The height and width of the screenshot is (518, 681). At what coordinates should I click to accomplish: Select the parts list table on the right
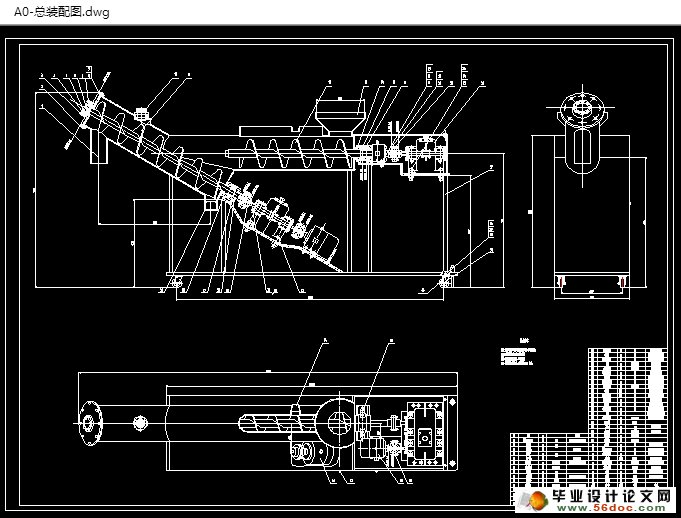(628, 385)
